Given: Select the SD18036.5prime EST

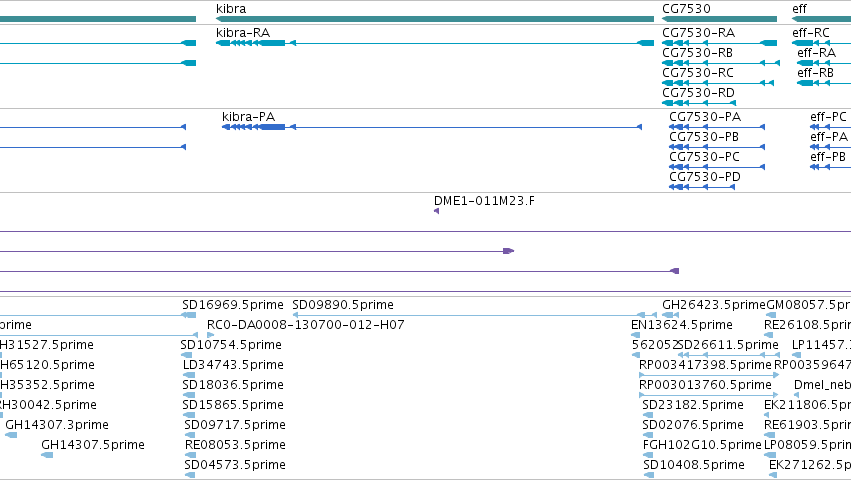Looking at the screenshot, I should (189, 395).
